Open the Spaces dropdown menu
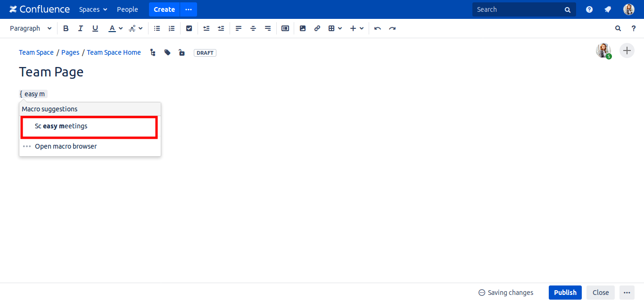This screenshot has height=302, width=644. coord(93,9)
